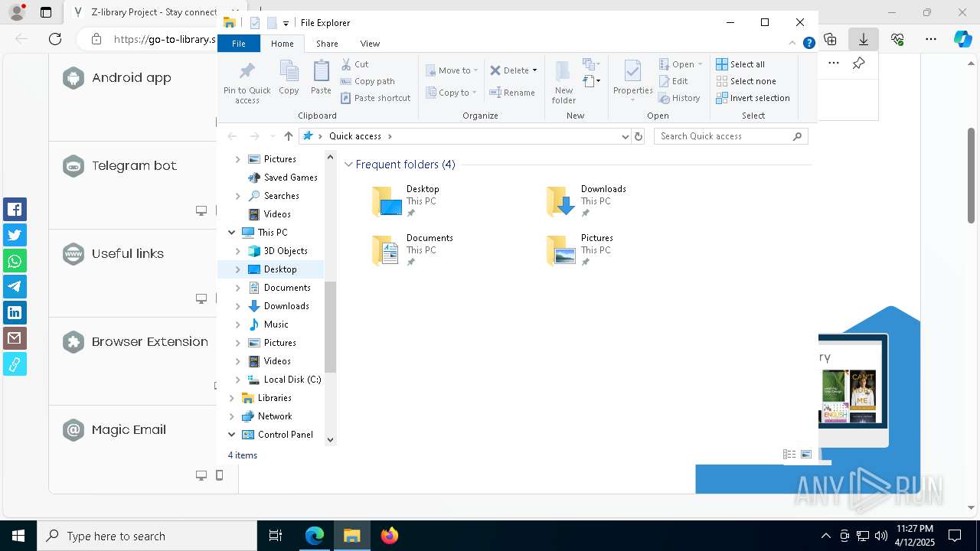Share page via WhatsApp icon
This screenshot has width=980, height=551.
pyautogui.click(x=15, y=261)
